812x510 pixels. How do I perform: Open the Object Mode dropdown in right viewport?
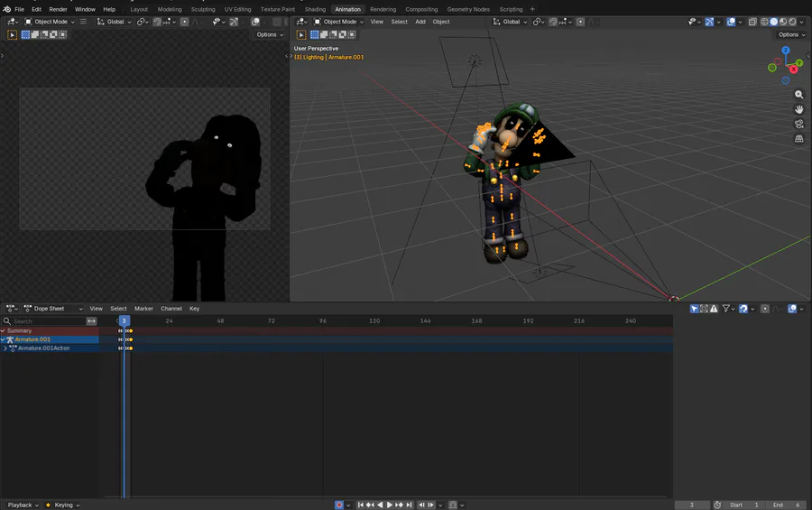click(338, 22)
